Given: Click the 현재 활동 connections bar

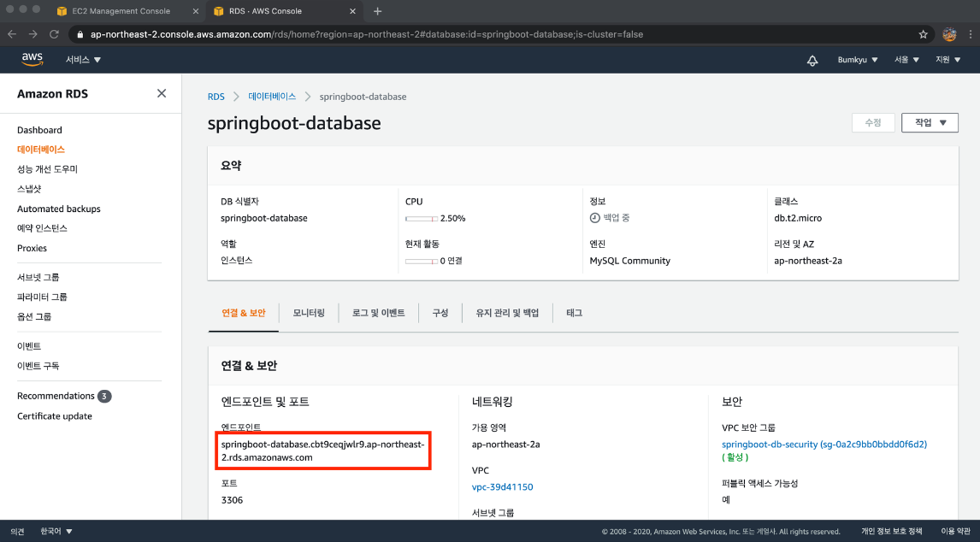Looking at the screenshot, I should pyautogui.click(x=422, y=262).
